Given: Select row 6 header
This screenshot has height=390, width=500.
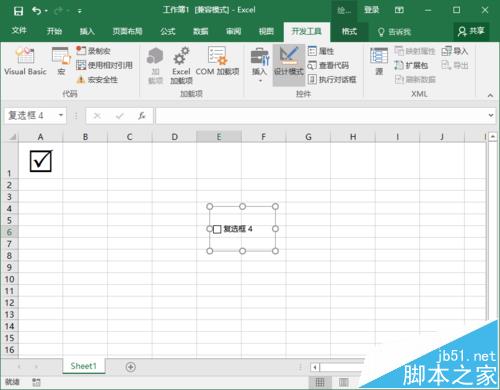Looking at the screenshot, I should pos(9,232).
